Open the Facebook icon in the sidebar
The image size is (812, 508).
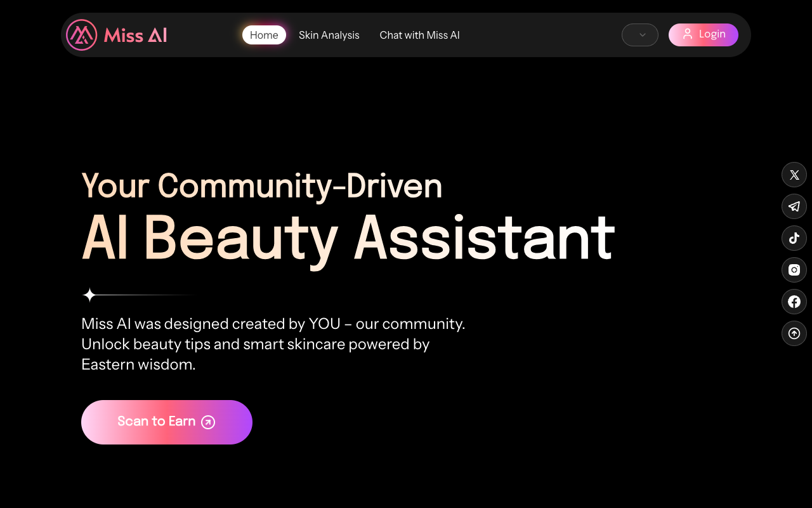point(794,302)
